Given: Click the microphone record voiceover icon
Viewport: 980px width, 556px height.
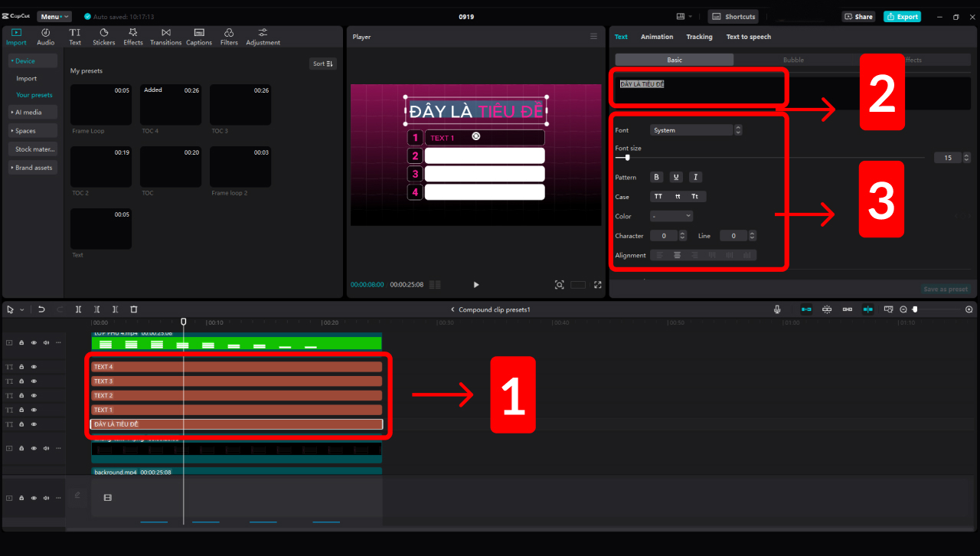Looking at the screenshot, I should [x=777, y=309].
